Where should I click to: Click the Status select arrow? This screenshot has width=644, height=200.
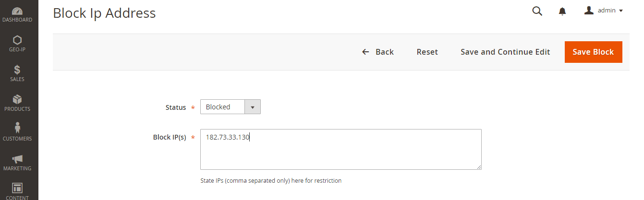tap(253, 107)
